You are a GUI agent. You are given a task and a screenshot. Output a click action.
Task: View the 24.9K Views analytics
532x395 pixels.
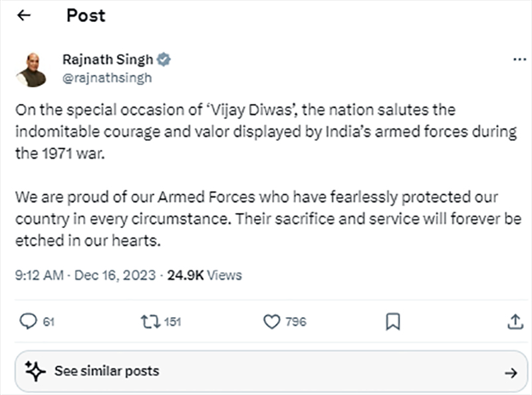pyautogui.click(x=204, y=275)
